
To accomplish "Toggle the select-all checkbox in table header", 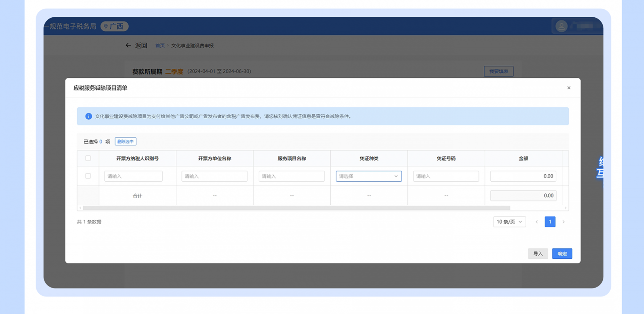I will pyautogui.click(x=88, y=158).
